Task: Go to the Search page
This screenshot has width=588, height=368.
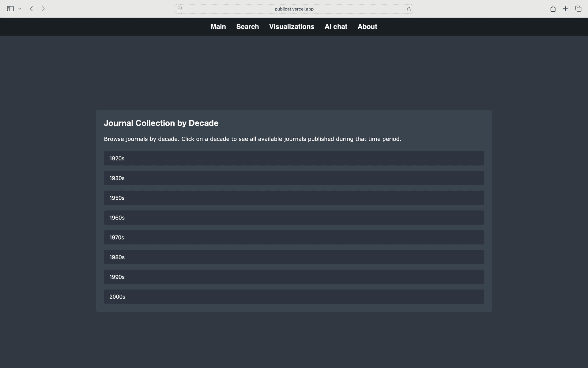Action: 247,27
